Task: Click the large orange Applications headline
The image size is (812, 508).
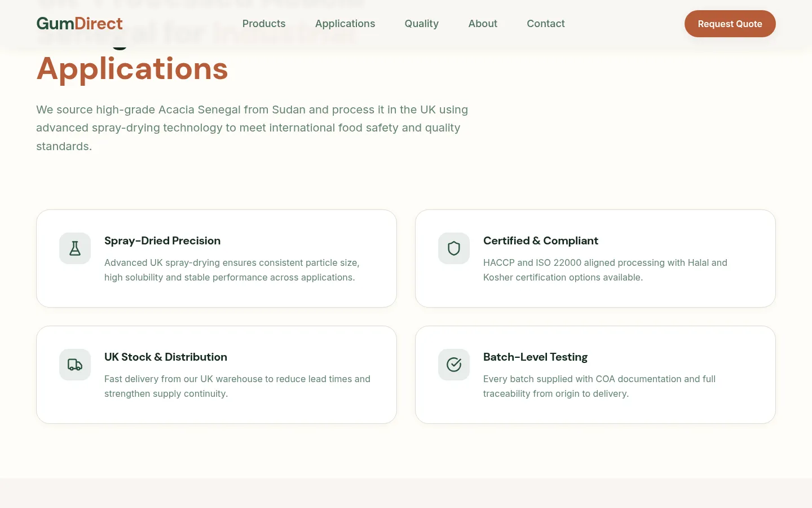Action: (133, 69)
